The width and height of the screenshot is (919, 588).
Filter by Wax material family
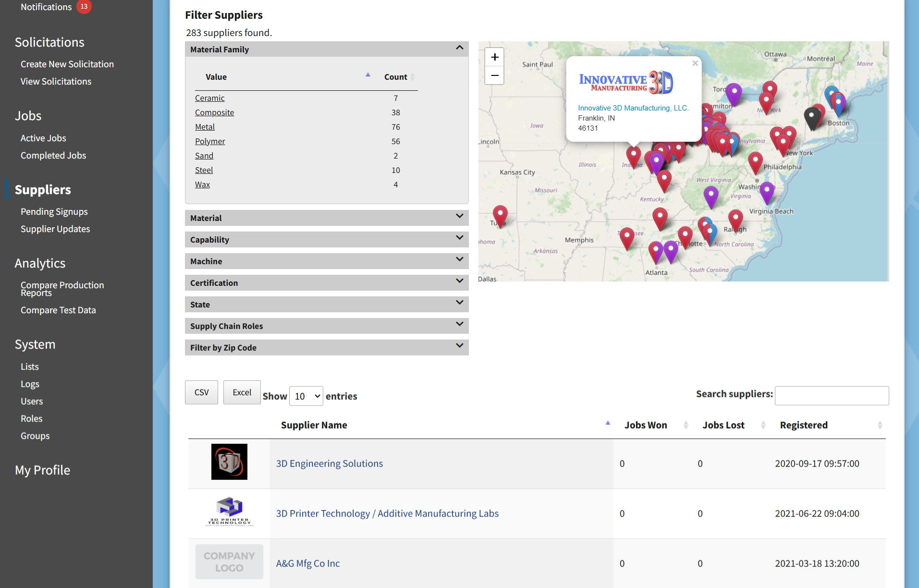[202, 184]
